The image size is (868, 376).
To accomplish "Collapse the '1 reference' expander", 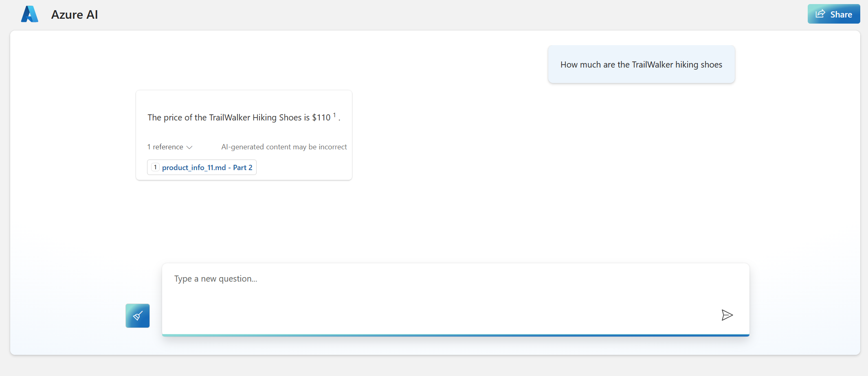I will click(x=170, y=147).
